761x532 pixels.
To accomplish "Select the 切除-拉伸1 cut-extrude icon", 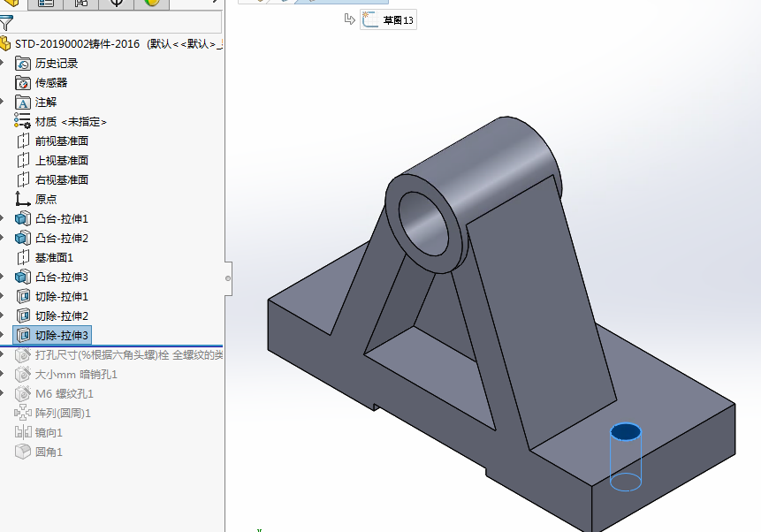I will (23, 296).
